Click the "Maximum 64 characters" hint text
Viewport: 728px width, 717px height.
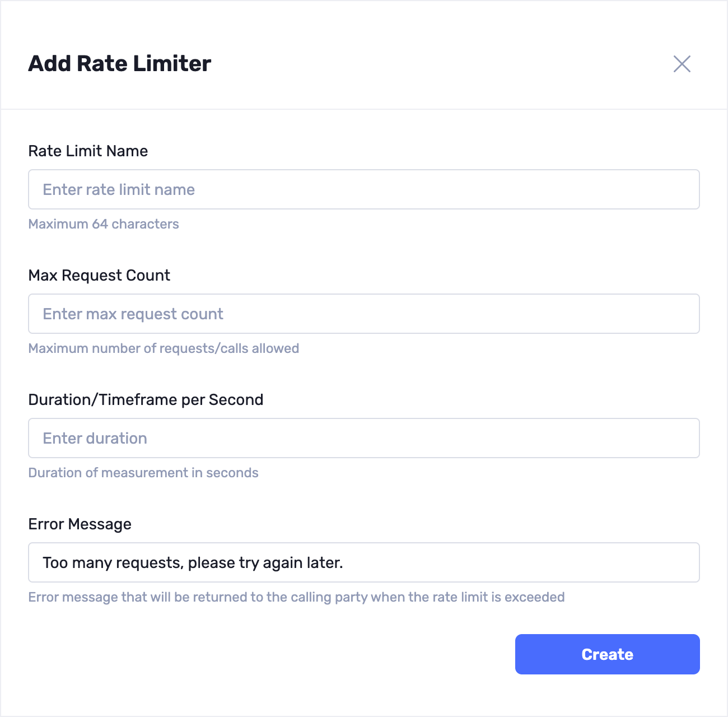click(x=104, y=224)
